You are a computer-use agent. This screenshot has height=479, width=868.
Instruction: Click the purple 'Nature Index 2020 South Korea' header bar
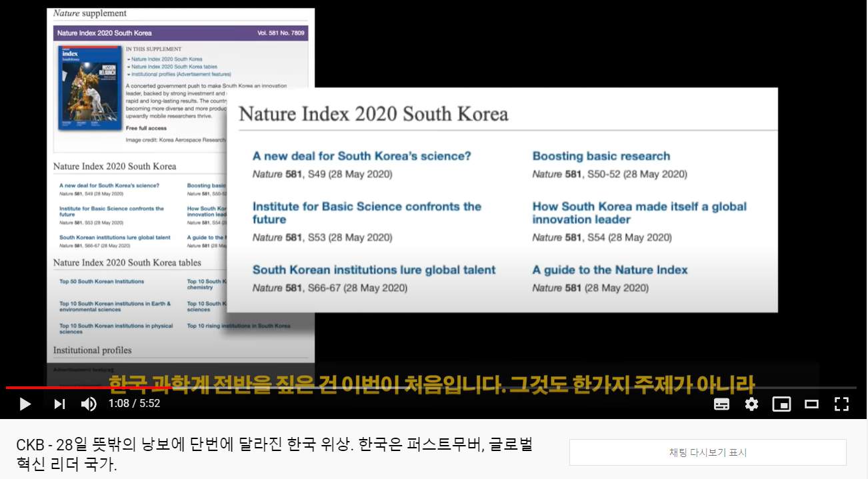pyautogui.click(x=181, y=33)
